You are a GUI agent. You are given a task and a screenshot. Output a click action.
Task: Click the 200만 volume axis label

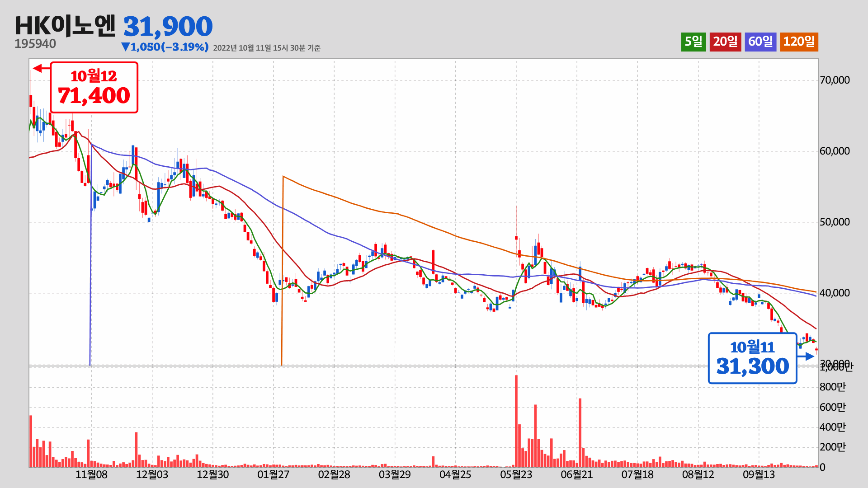click(833, 447)
